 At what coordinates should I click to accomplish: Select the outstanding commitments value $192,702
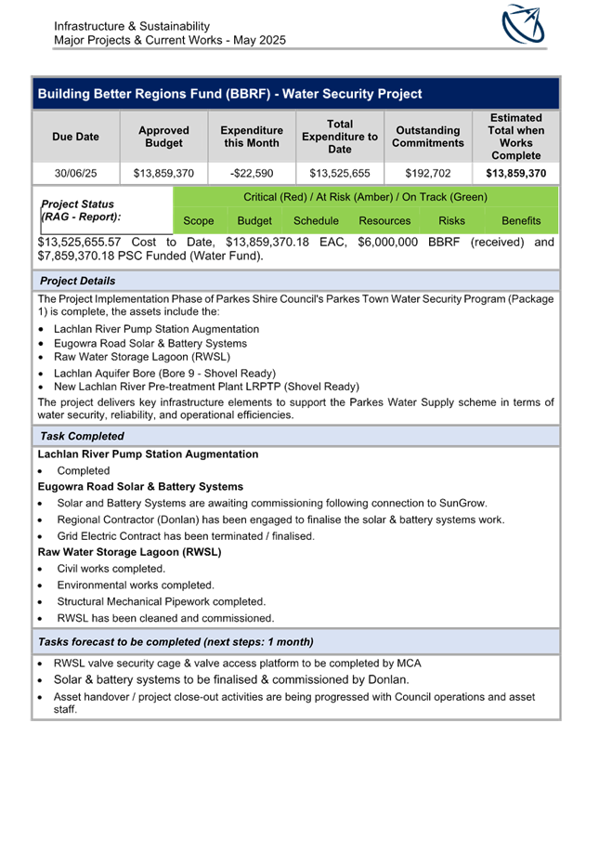[428, 173]
